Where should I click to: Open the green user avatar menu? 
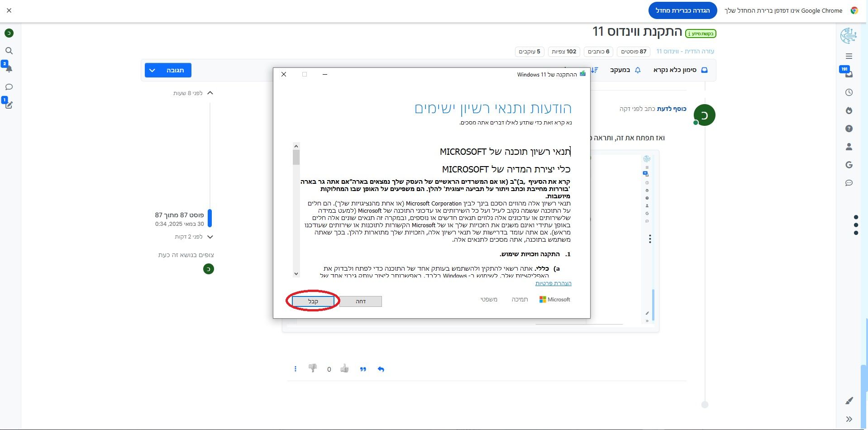point(9,33)
